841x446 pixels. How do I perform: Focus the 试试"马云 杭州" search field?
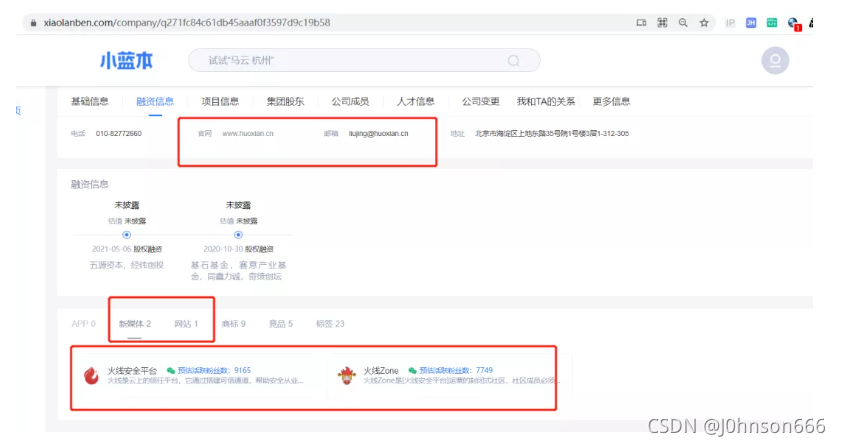(364, 60)
